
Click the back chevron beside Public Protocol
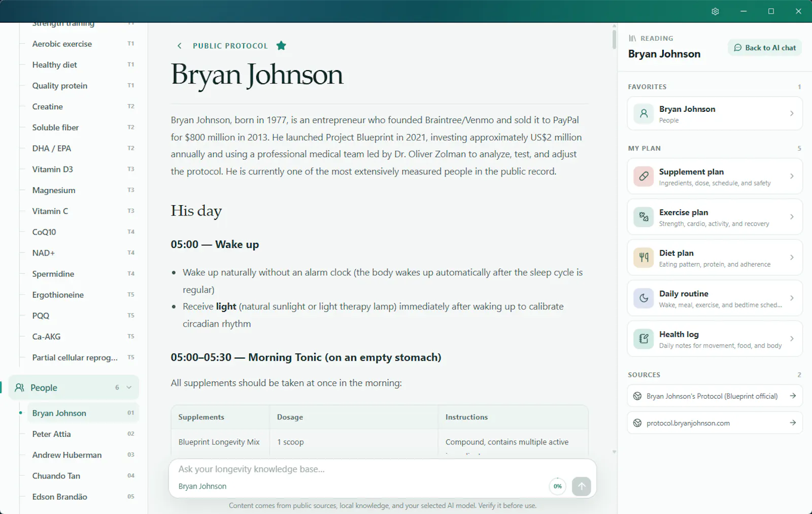pyautogui.click(x=179, y=46)
